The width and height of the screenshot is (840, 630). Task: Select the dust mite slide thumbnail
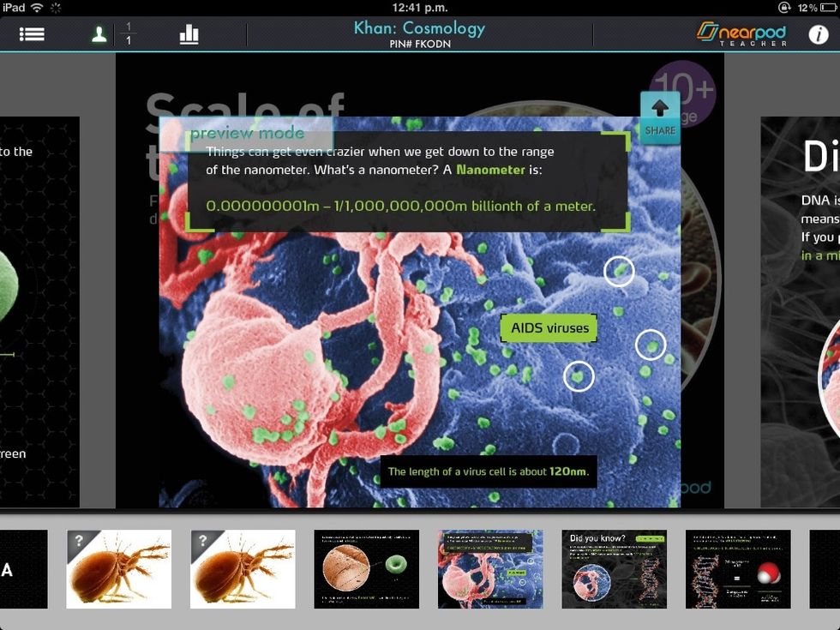pos(118,568)
